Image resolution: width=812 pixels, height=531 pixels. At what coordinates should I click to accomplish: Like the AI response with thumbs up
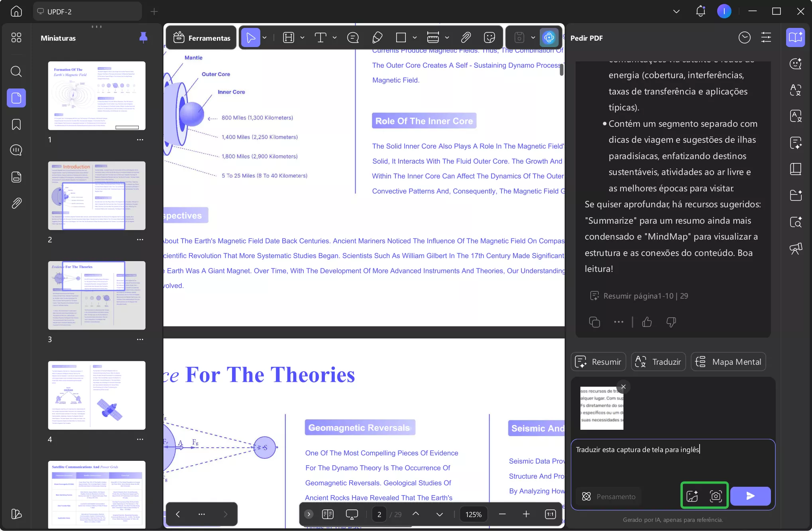[x=647, y=322]
